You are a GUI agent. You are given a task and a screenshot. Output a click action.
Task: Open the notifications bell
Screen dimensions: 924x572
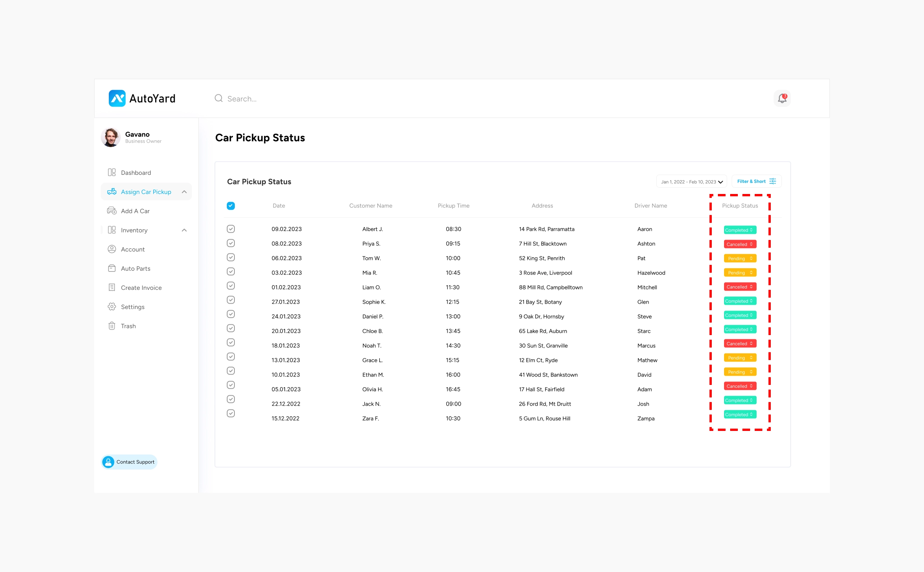[x=782, y=99]
